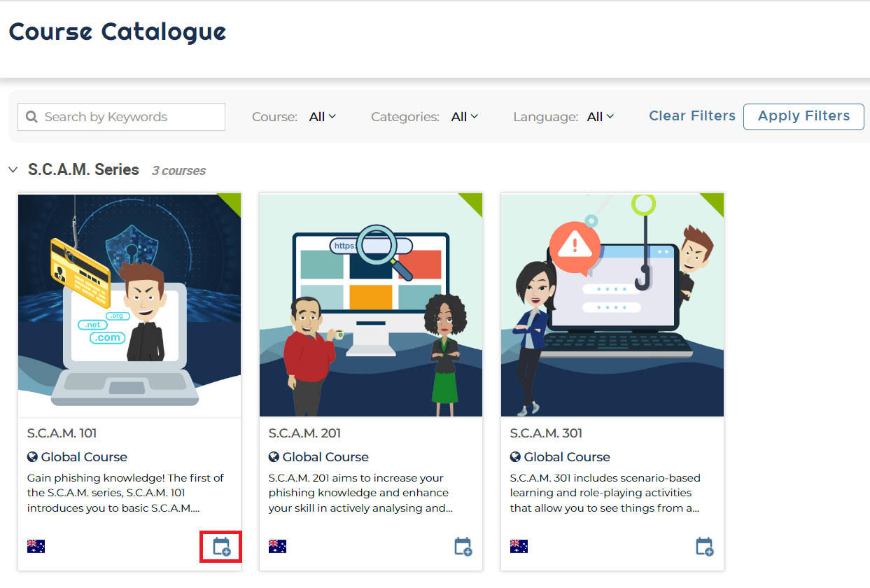Click the S.C.A.M. Series heading text
870x588 pixels.
click(83, 170)
